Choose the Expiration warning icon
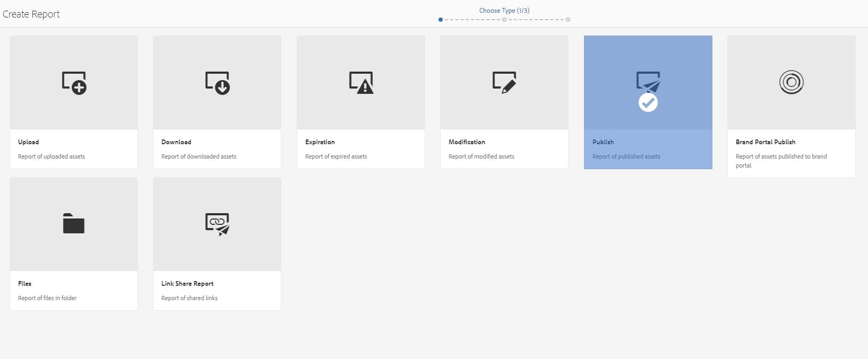The image size is (868, 359). tap(361, 83)
